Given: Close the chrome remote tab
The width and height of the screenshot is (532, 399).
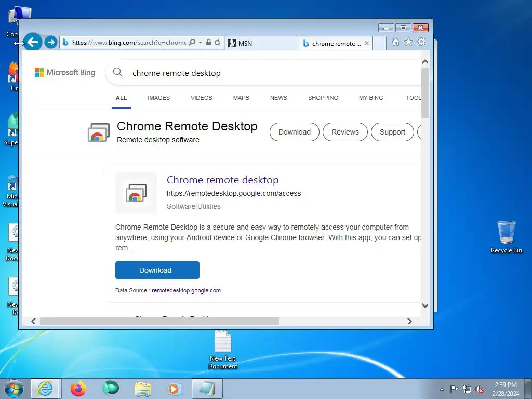Looking at the screenshot, I should [x=367, y=43].
